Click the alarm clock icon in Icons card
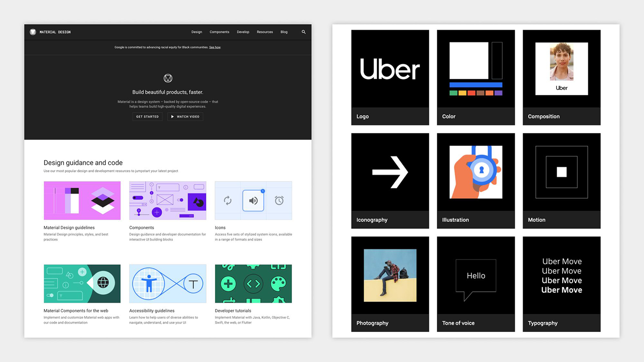This screenshot has width=644, height=362. pos(279,200)
